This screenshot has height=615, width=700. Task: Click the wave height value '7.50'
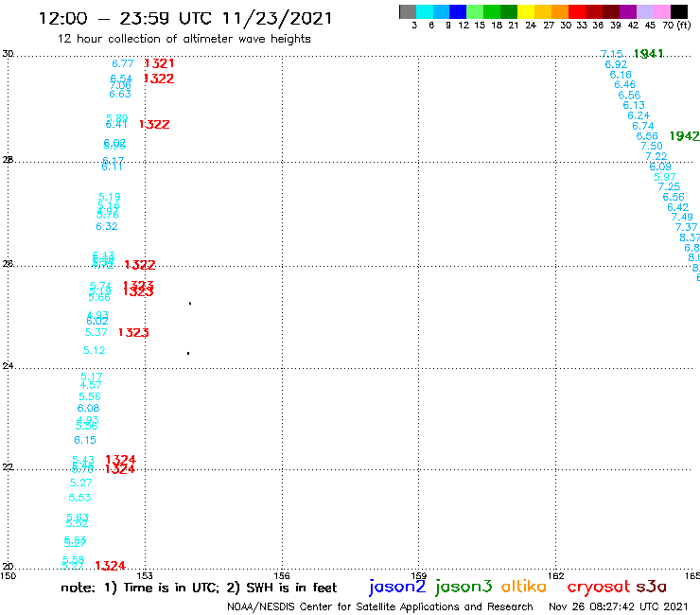pos(652,146)
